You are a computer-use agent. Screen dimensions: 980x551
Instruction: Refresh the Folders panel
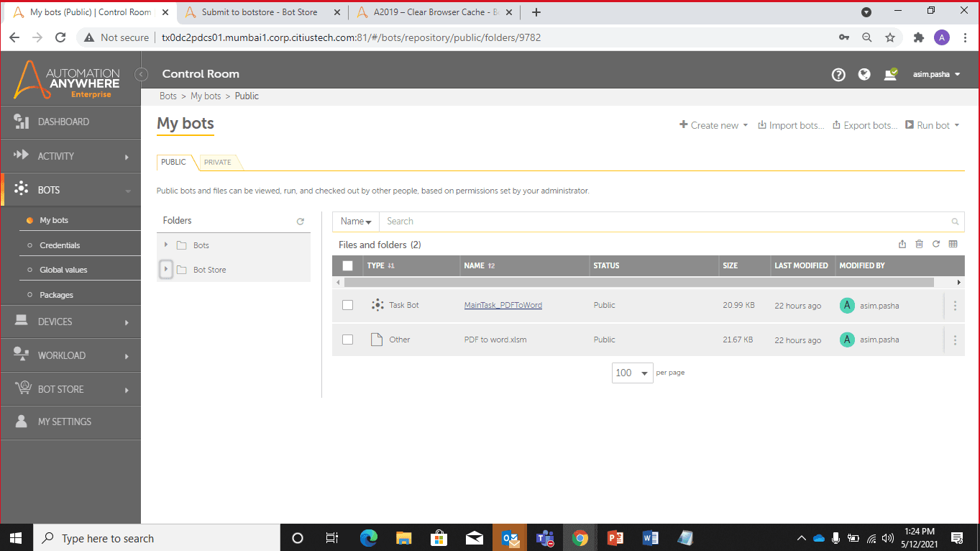(301, 222)
